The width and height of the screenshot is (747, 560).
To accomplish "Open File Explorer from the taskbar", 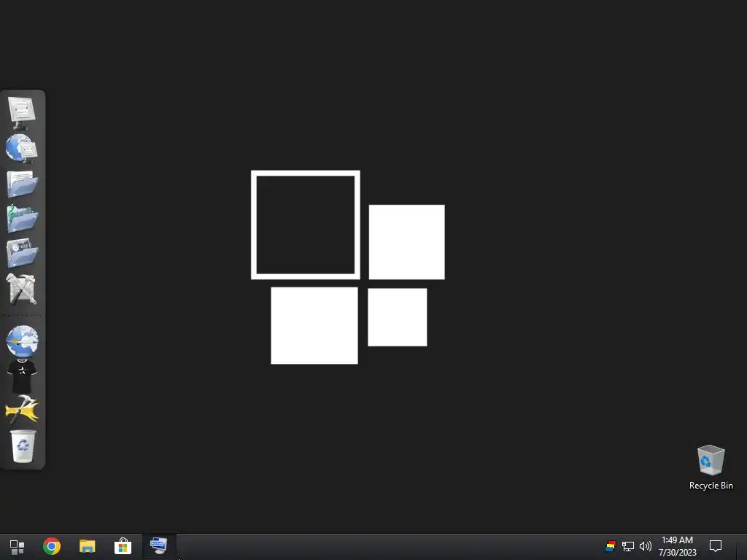I will tap(88, 546).
